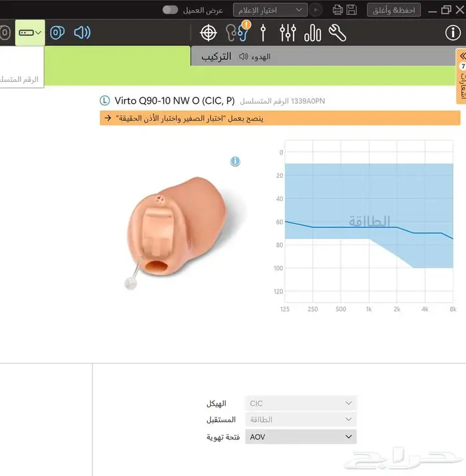Open the wrench device options icon
Viewport: 466px width, 476px height.
pyautogui.click(x=338, y=33)
